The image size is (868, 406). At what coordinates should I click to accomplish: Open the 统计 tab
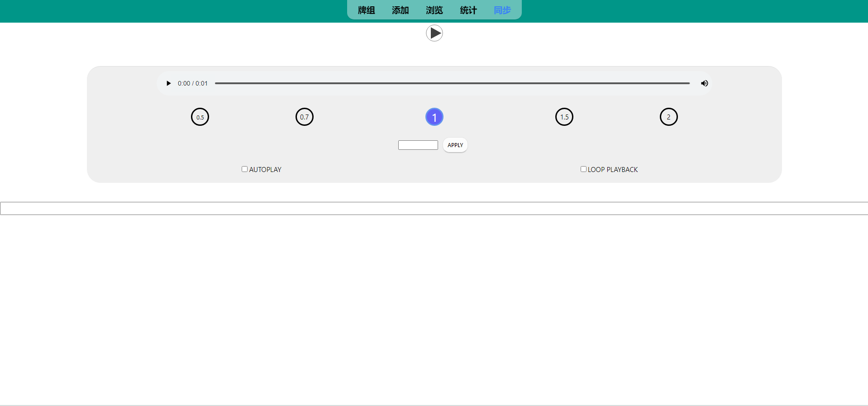468,10
